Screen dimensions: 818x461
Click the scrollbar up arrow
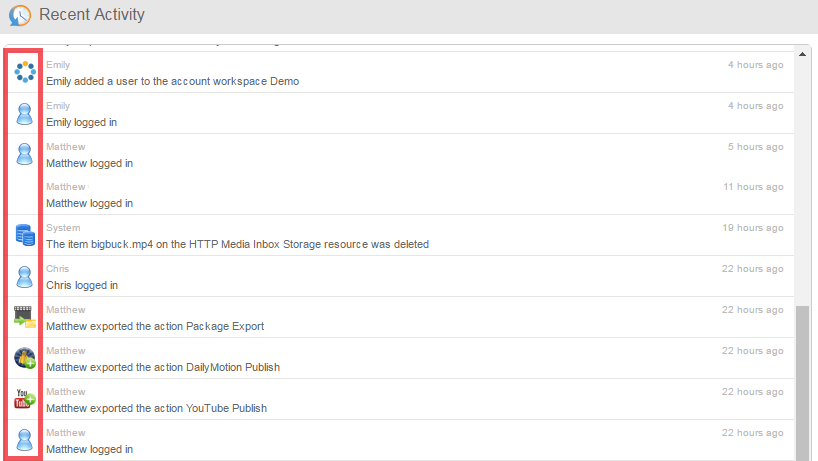coord(803,52)
